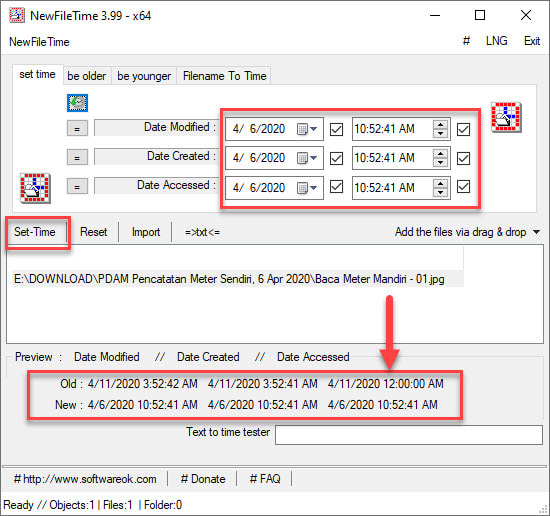Click the Date Created label button
Screen dimensions: 550x516
click(x=156, y=156)
